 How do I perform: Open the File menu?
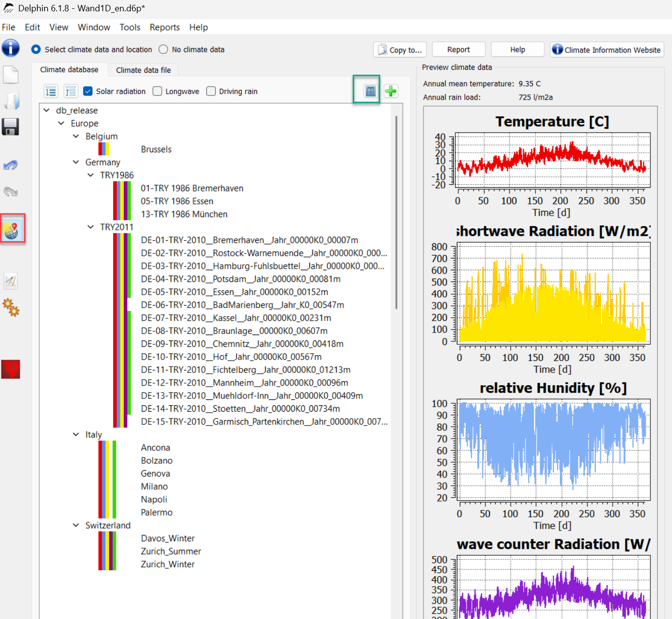pyautogui.click(x=8, y=27)
